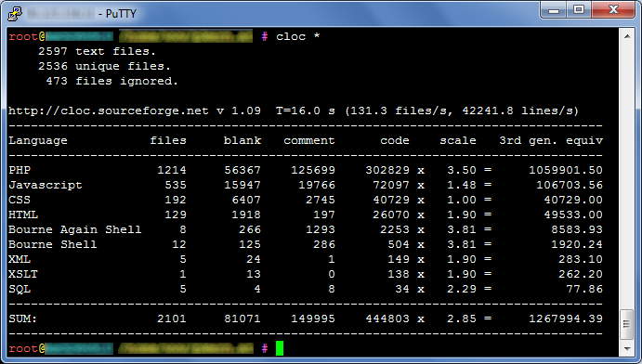Image resolution: width=642 pixels, height=364 pixels.
Task: Click the empty scrollbar track area
Action: coord(627,175)
